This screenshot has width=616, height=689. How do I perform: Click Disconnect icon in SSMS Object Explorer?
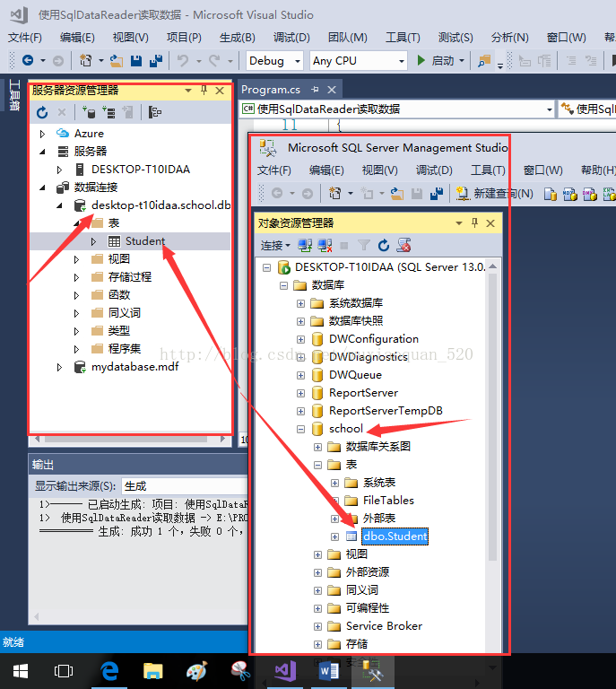(325, 245)
